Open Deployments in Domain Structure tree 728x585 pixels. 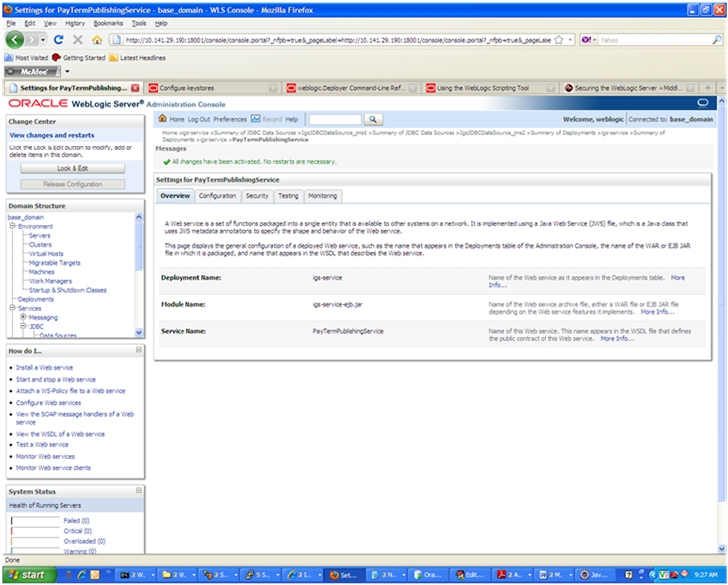point(36,299)
